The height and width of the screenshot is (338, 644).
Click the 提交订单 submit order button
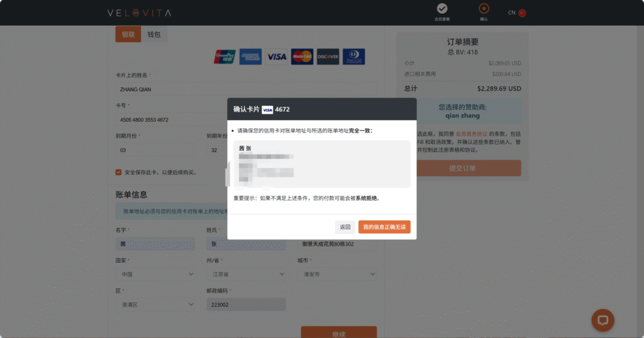(x=462, y=168)
